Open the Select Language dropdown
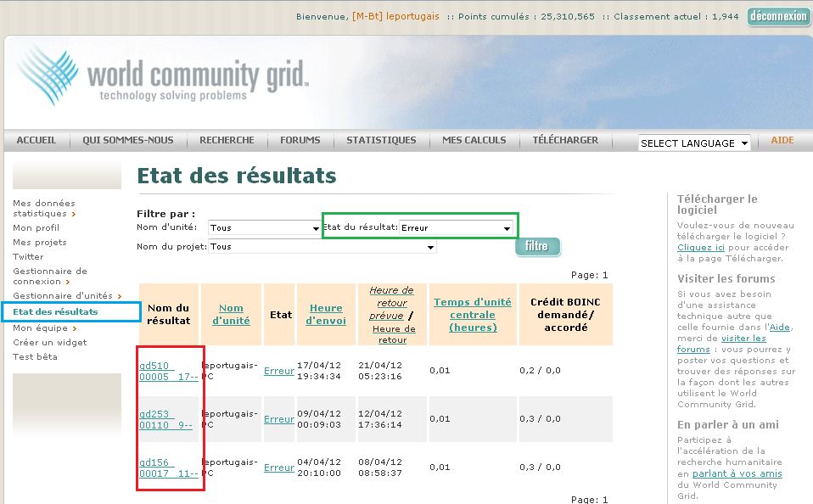Viewport: 813px width, 504px height. 694,143
